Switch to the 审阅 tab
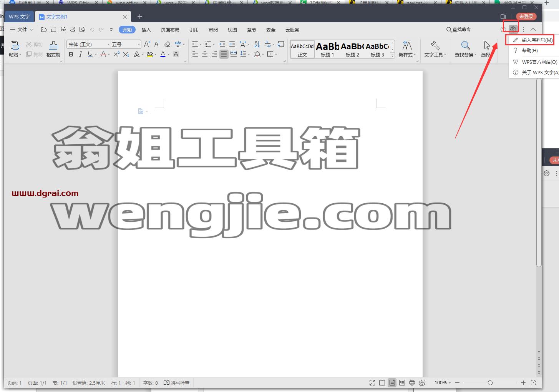Image resolution: width=559 pixels, height=392 pixels. tap(213, 30)
